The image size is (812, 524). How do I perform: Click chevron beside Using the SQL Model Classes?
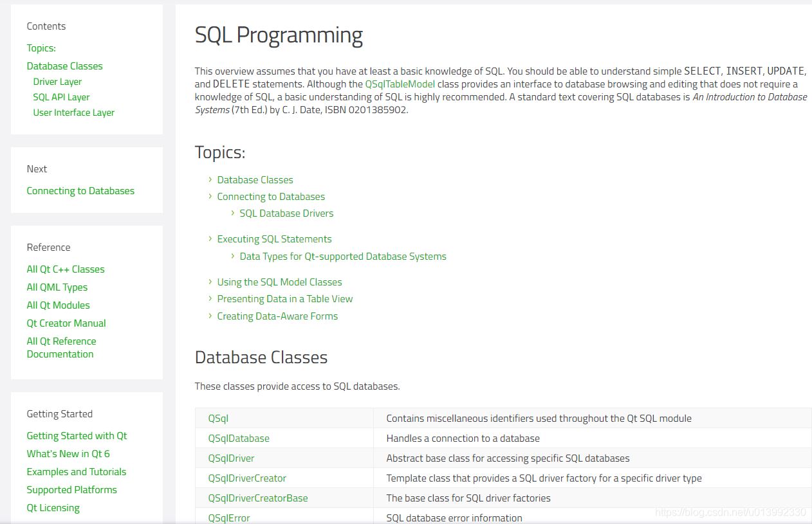pyautogui.click(x=210, y=282)
